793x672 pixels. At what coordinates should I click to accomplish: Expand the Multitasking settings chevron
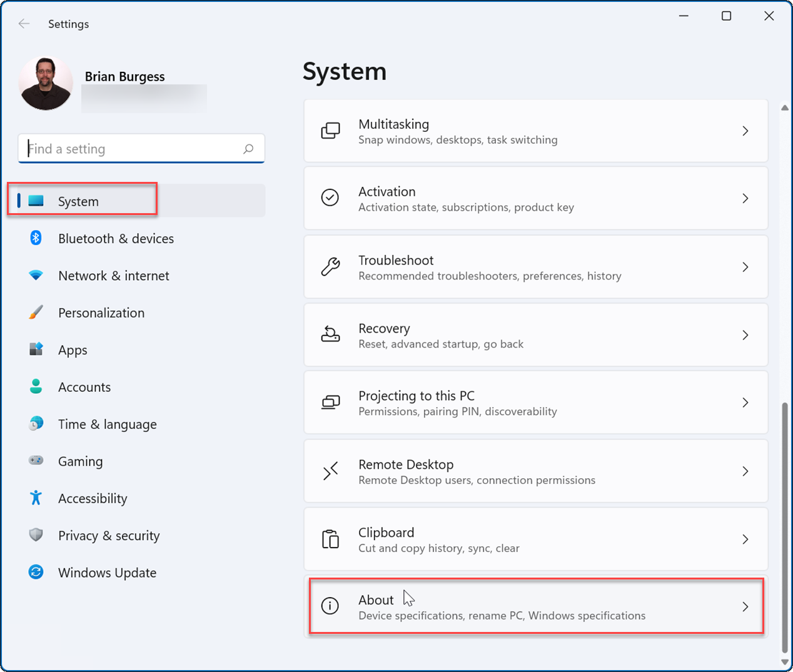click(745, 131)
